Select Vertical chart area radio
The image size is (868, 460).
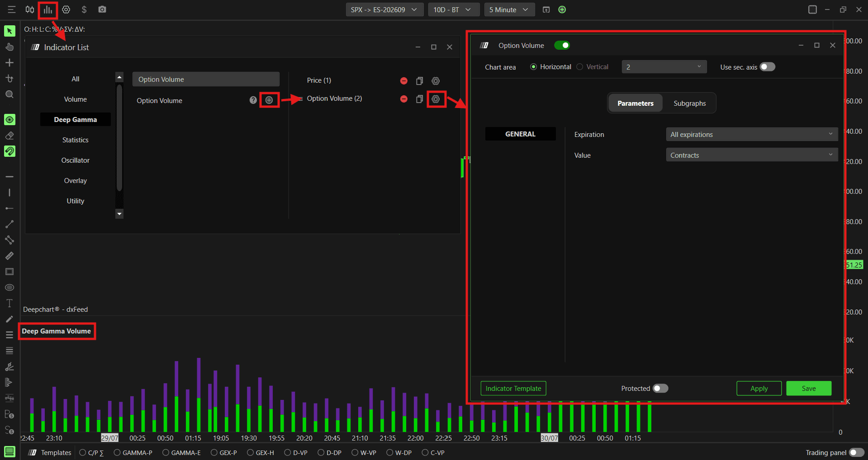(x=580, y=67)
